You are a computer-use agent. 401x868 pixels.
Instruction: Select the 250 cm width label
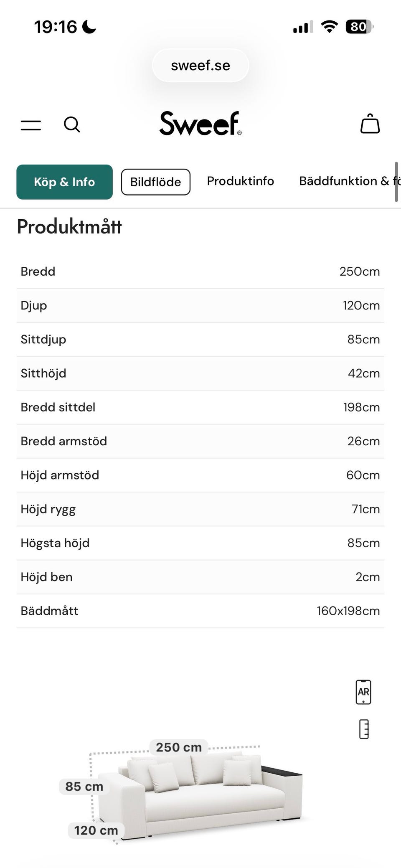(x=179, y=747)
